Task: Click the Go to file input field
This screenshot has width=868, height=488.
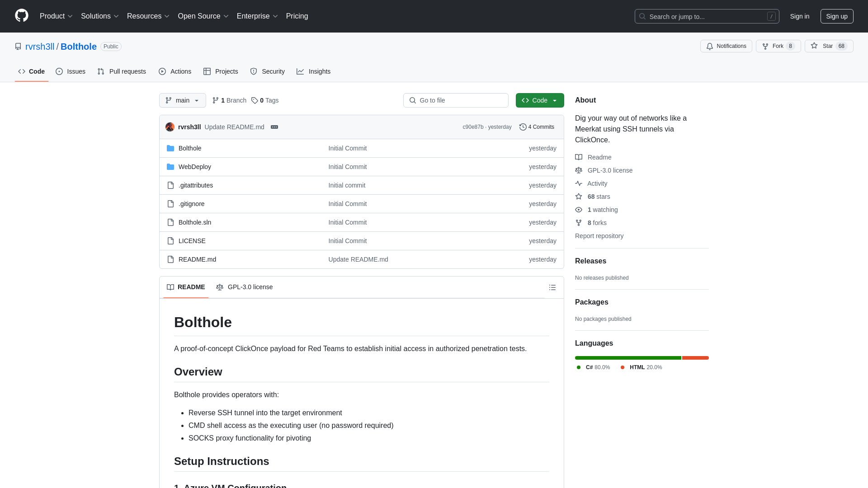Action: pos(456,100)
